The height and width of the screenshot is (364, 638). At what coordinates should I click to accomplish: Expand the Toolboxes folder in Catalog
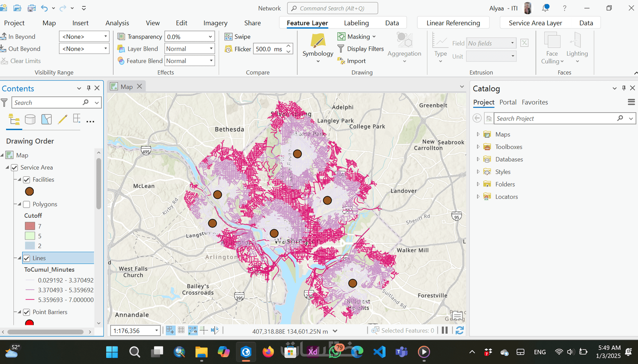[x=478, y=147]
